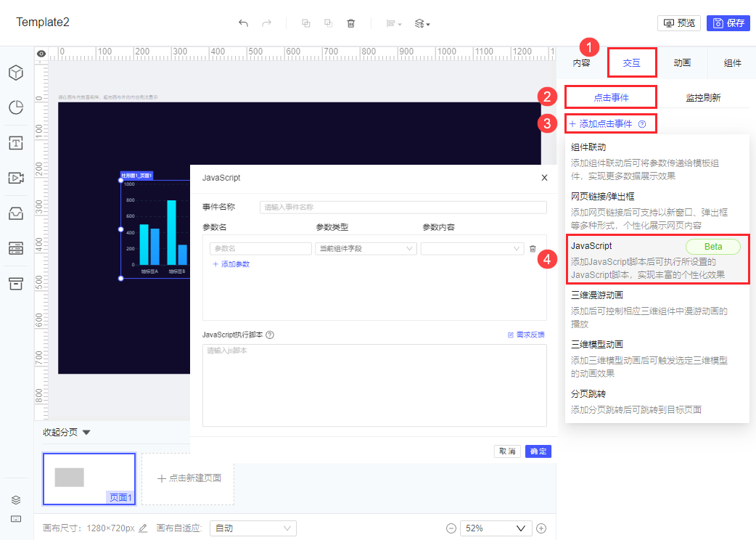Toggle the ruler eye visibility icon

pyautogui.click(x=41, y=54)
